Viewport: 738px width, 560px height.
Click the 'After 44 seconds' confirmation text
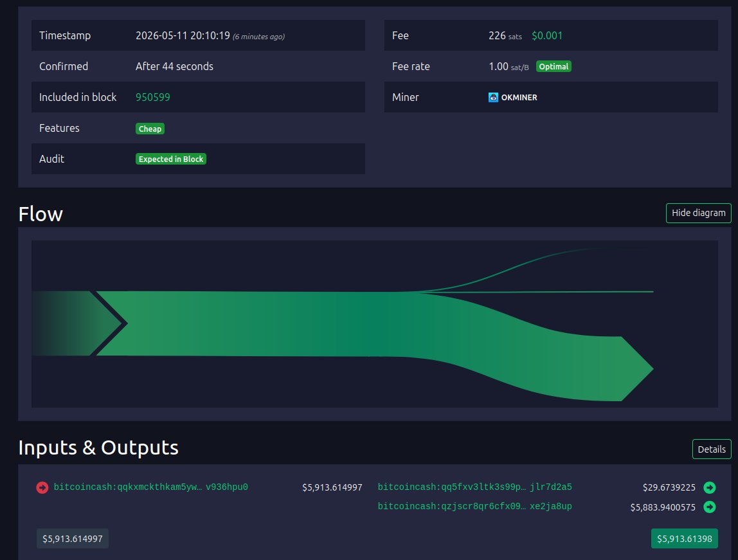(x=175, y=66)
